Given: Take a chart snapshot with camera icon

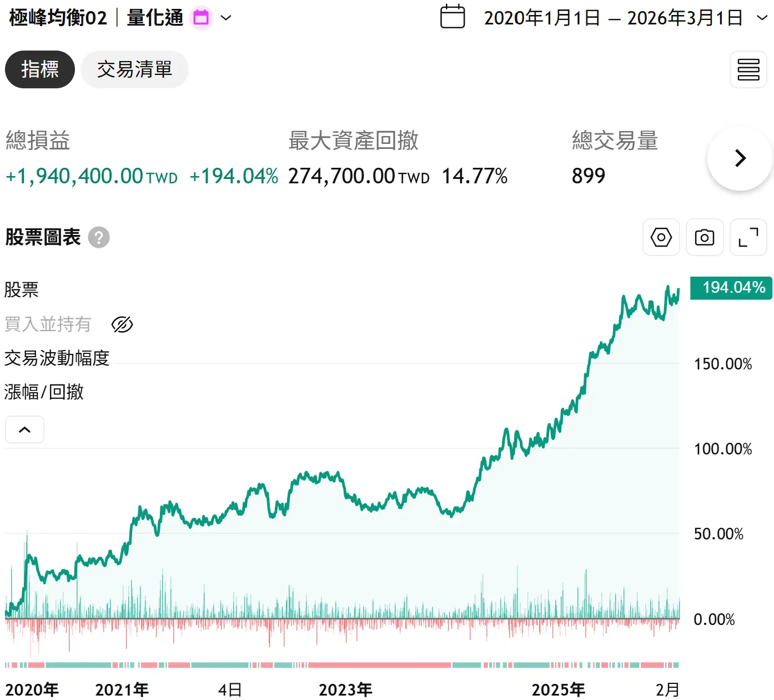Looking at the screenshot, I should tap(704, 238).
